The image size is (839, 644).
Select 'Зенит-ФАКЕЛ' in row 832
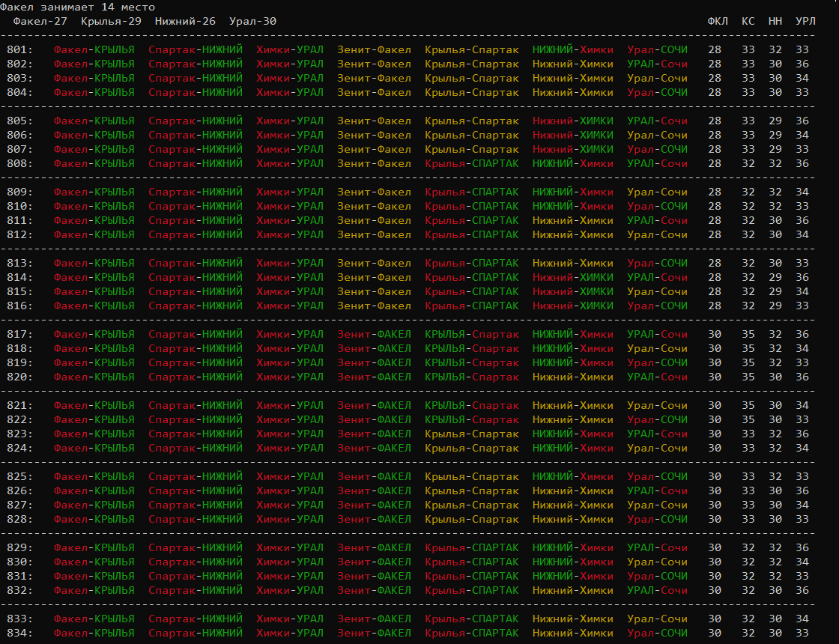[x=374, y=591]
